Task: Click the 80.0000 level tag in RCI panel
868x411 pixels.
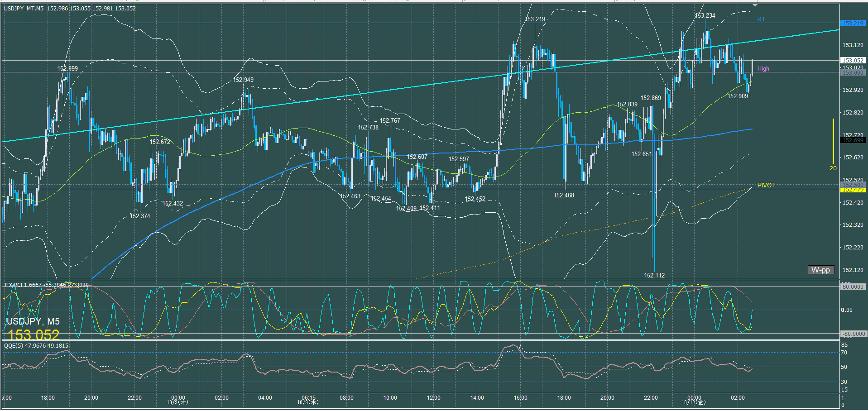Action: tap(853, 287)
